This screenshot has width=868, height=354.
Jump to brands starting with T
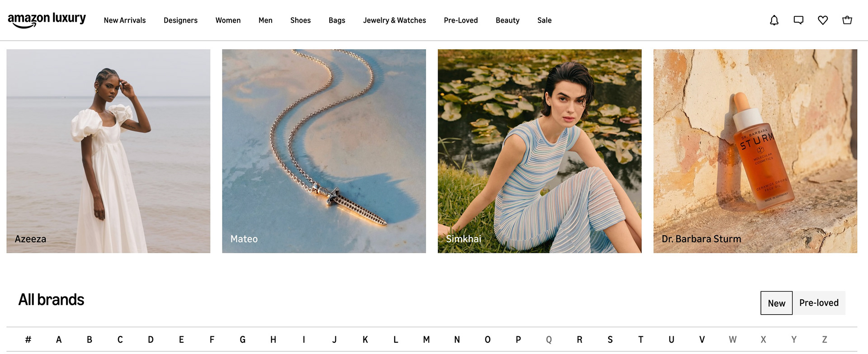click(641, 340)
